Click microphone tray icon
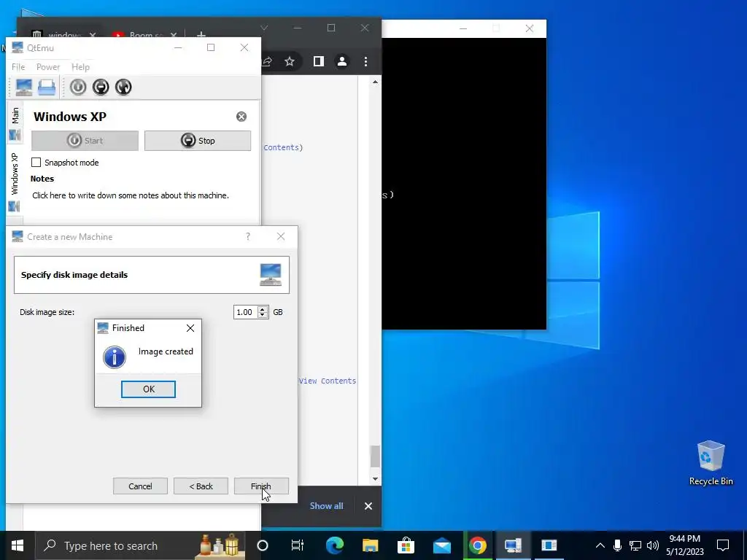This screenshot has height=560, width=747. click(x=617, y=545)
